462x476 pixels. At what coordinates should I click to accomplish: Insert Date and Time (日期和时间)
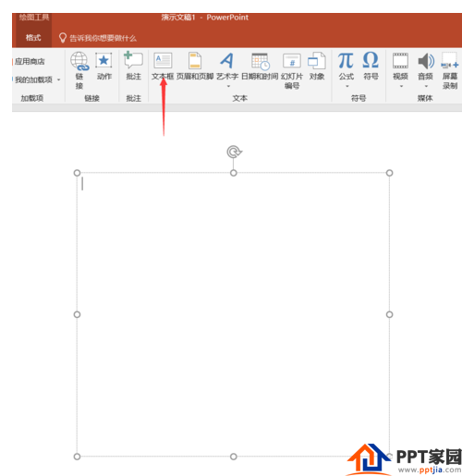tap(260, 61)
